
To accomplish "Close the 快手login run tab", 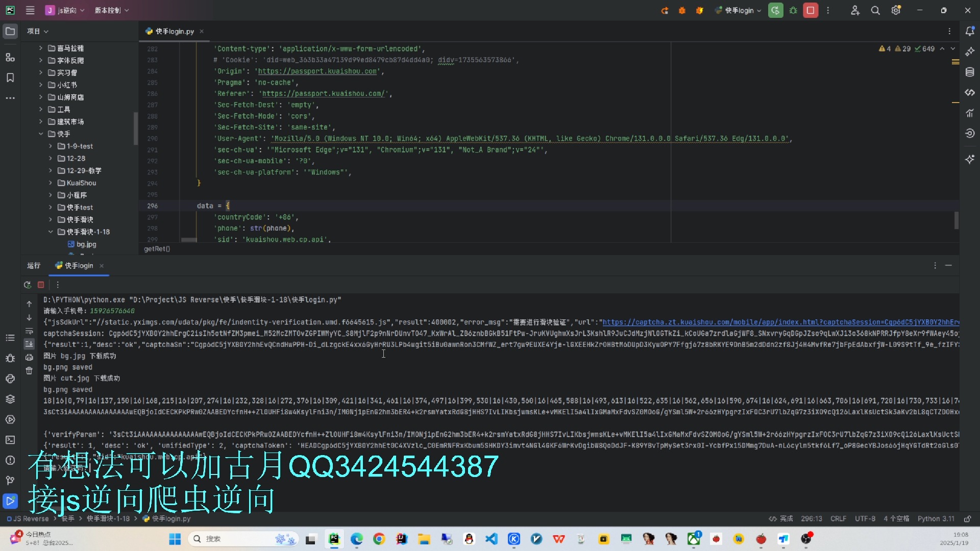I will pos(102,266).
